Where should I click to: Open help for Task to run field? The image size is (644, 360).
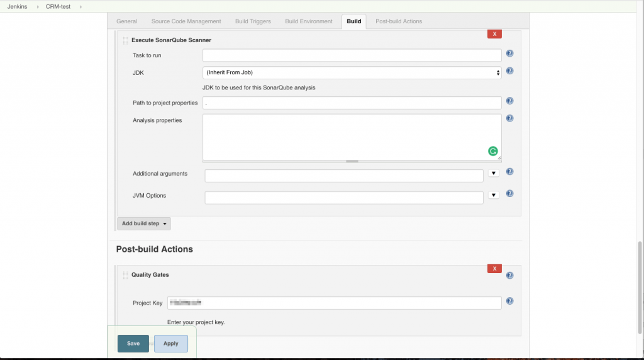coord(509,53)
